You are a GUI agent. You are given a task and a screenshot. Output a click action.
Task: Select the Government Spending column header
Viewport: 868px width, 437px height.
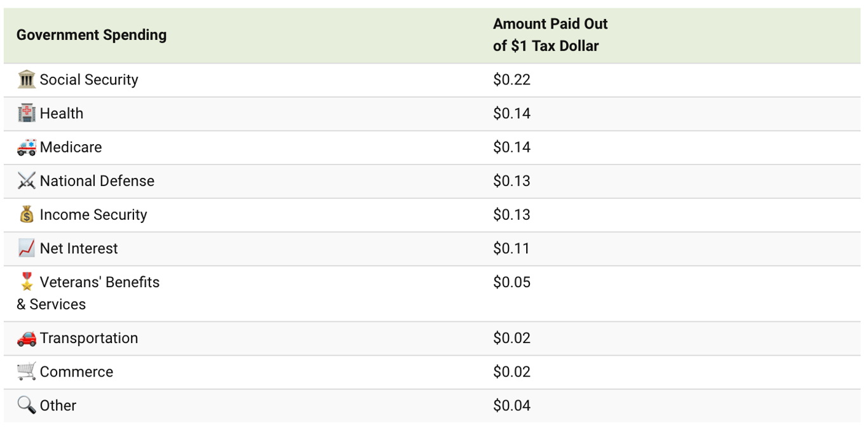tap(92, 35)
